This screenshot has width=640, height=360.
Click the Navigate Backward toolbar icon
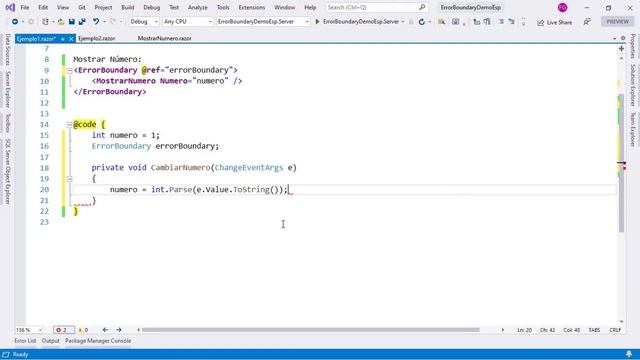tap(15, 22)
